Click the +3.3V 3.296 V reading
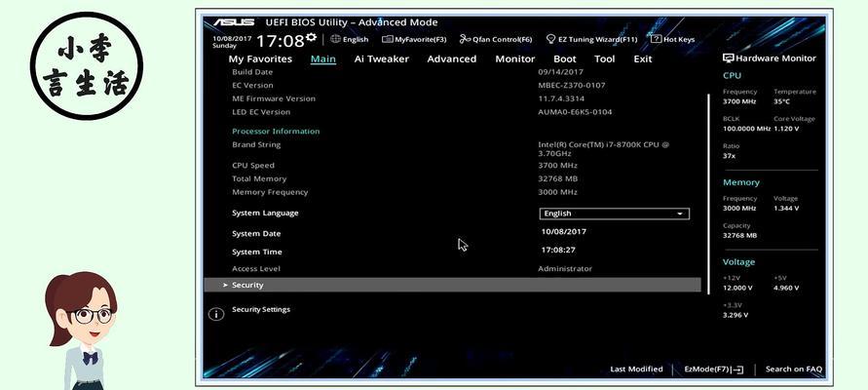The image size is (868, 390). coord(736,315)
